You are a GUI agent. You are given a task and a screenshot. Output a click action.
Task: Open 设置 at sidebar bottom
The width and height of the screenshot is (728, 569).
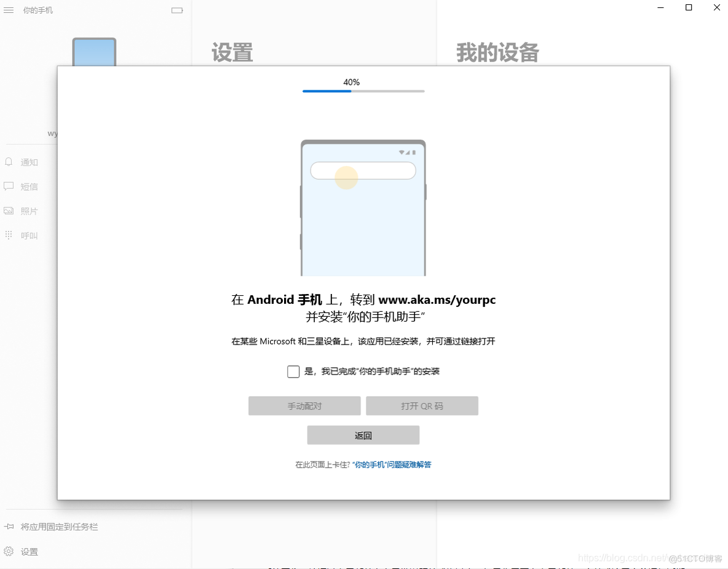pyautogui.click(x=30, y=552)
